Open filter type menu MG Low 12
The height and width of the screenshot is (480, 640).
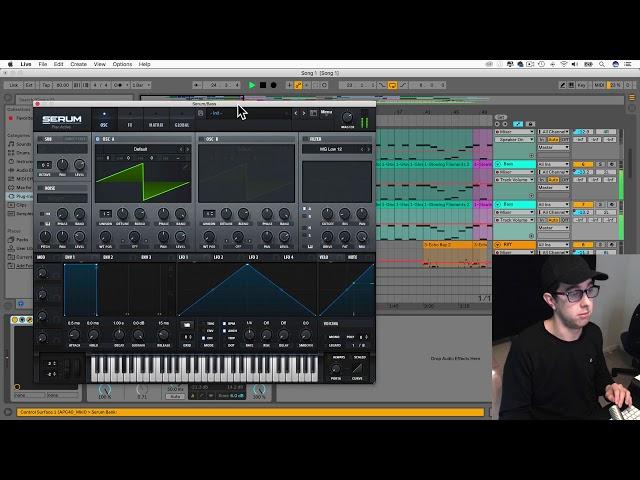click(x=331, y=149)
